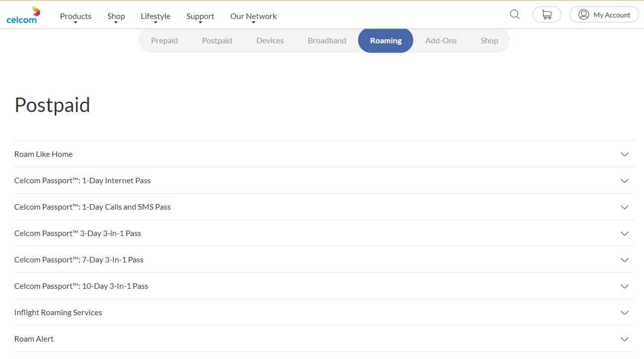
Task: Open the Shop menu in header
Action: [116, 16]
